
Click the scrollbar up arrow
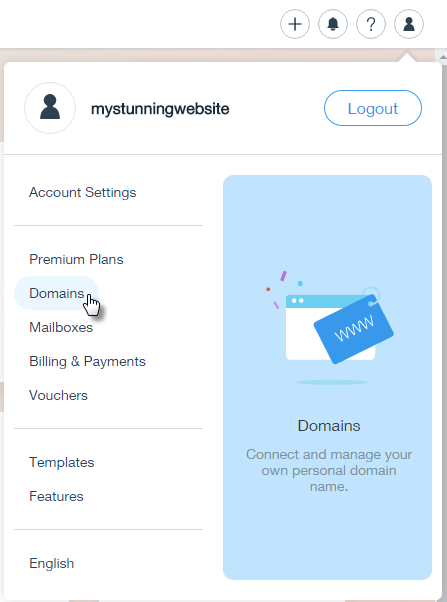(x=443, y=57)
